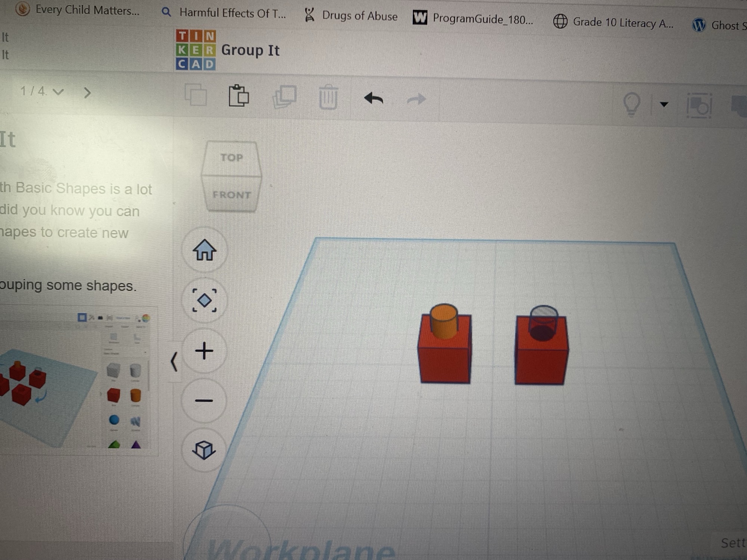Go to next lesson step arrow
This screenshot has height=560, width=747.
(x=87, y=93)
